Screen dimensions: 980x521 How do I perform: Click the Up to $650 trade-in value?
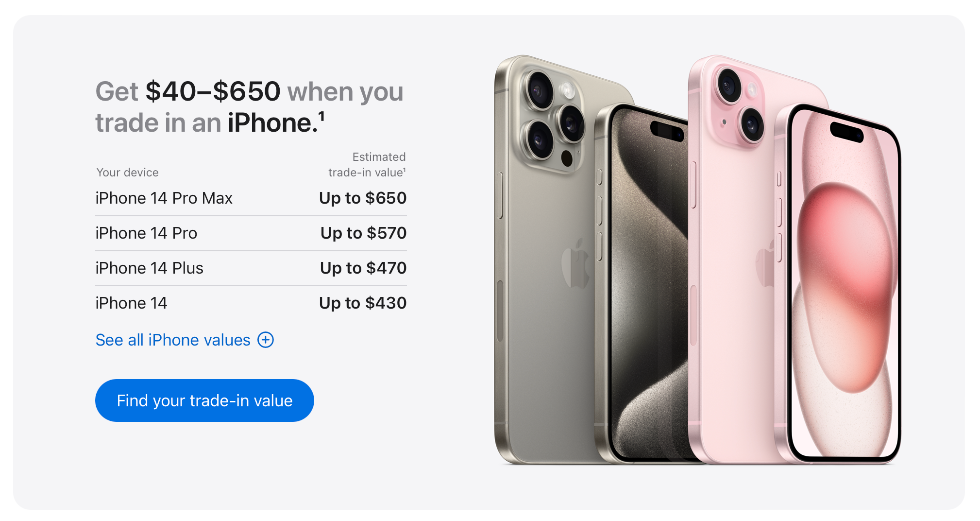tap(363, 198)
